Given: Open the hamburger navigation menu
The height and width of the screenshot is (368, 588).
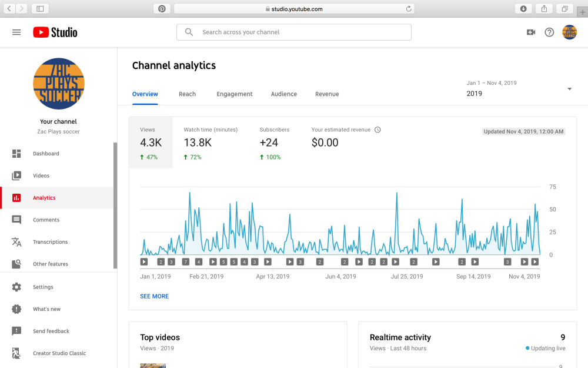Looking at the screenshot, I should (x=16, y=32).
